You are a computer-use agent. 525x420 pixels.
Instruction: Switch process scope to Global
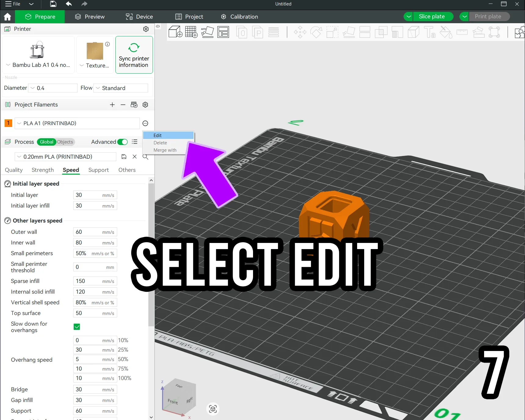(x=47, y=142)
